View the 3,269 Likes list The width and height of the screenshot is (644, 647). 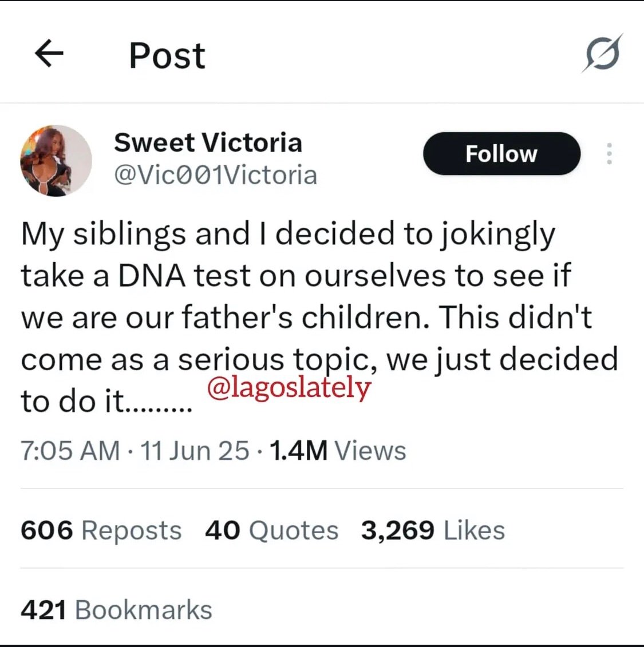[433, 530]
